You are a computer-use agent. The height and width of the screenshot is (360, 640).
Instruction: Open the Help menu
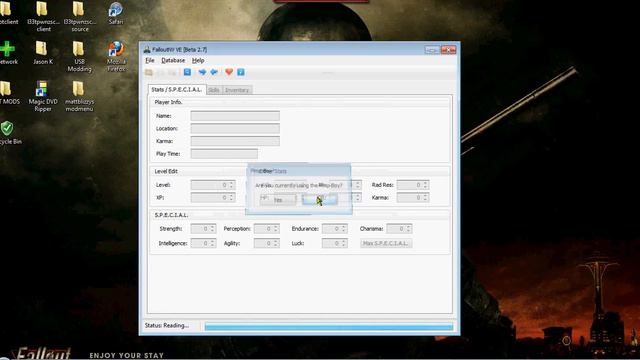(198, 60)
